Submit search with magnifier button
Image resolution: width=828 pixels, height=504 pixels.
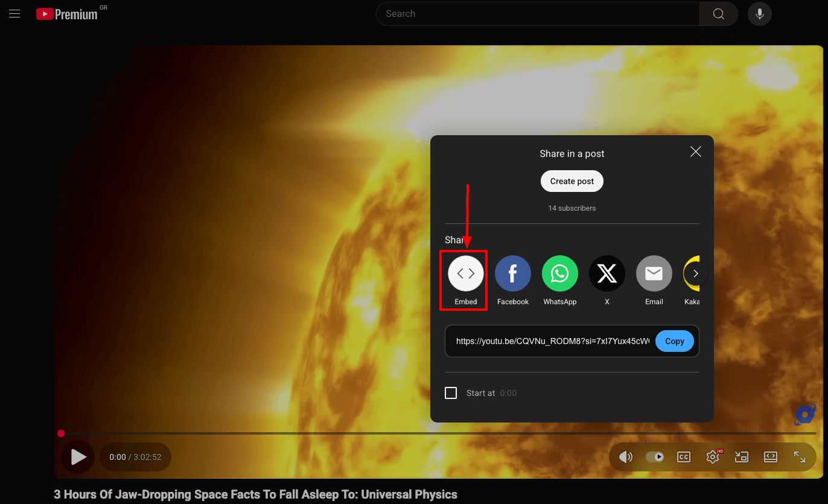(718, 14)
